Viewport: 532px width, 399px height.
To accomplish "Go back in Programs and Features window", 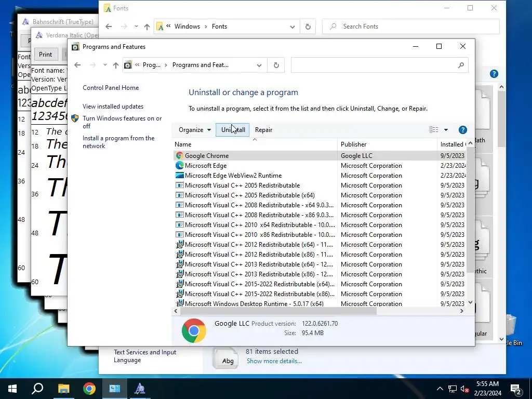I will (x=77, y=65).
